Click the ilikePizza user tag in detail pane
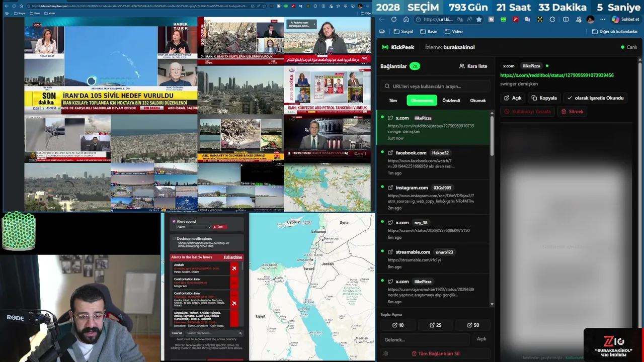This screenshot has height=362, width=644. click(531, 66)
